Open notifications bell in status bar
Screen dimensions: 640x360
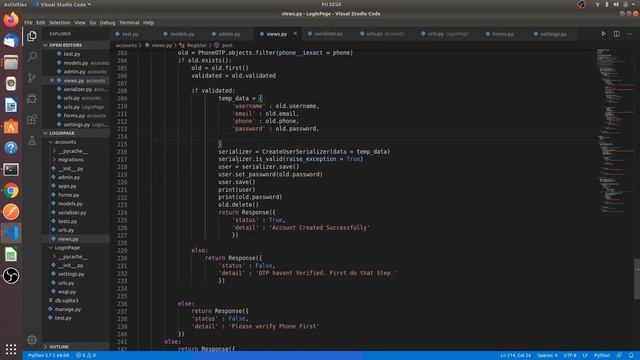631,356
